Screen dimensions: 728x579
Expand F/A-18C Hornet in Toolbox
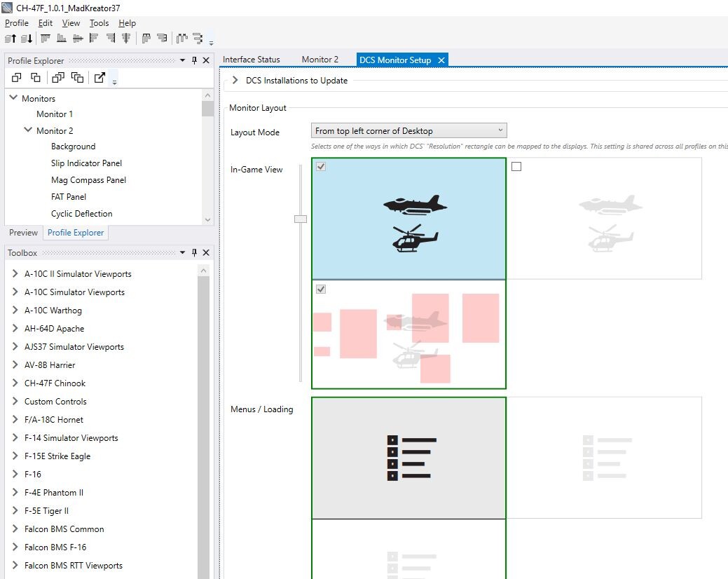pyautogui.click(x=15, y=419)
